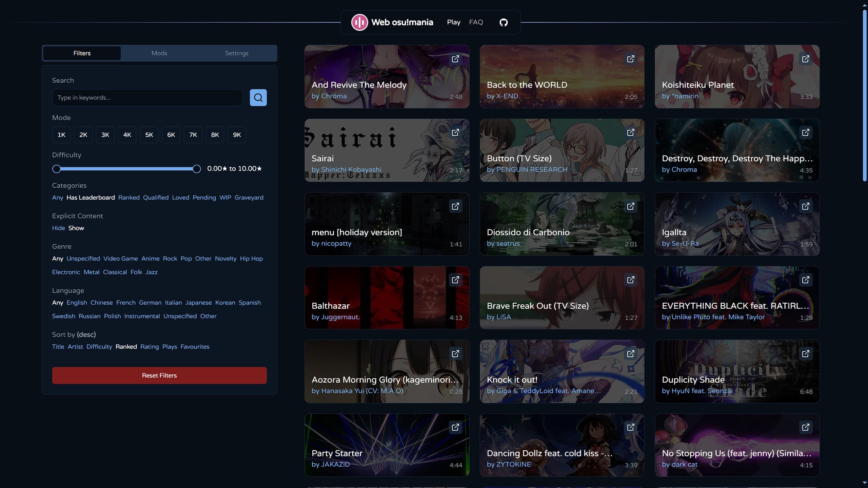
Task: Click the minimum difficulty slider handle
Action: [57, 169]
